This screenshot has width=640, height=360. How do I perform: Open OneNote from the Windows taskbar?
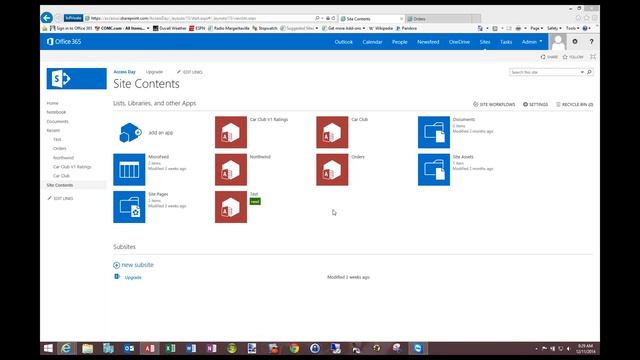(211, 348)
